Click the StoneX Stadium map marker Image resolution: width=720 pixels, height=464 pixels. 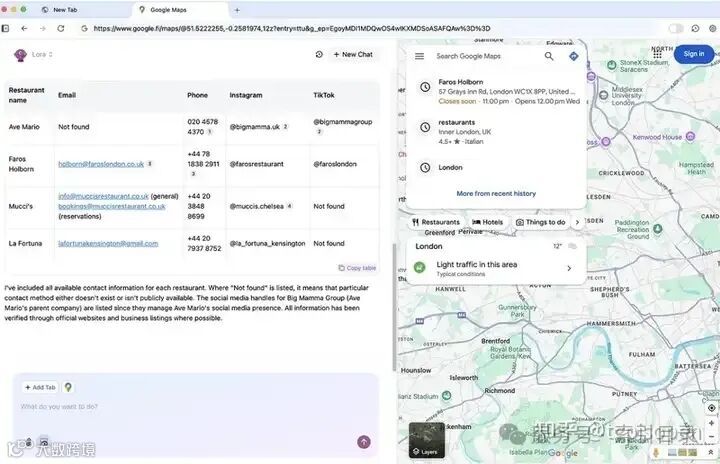pos(612,65)
